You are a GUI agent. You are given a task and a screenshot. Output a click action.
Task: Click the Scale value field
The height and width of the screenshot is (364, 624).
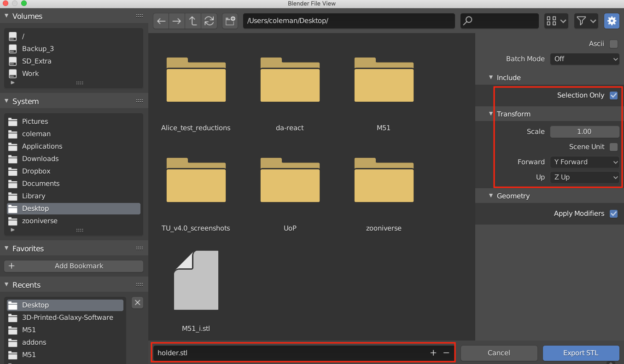point(584,131)
